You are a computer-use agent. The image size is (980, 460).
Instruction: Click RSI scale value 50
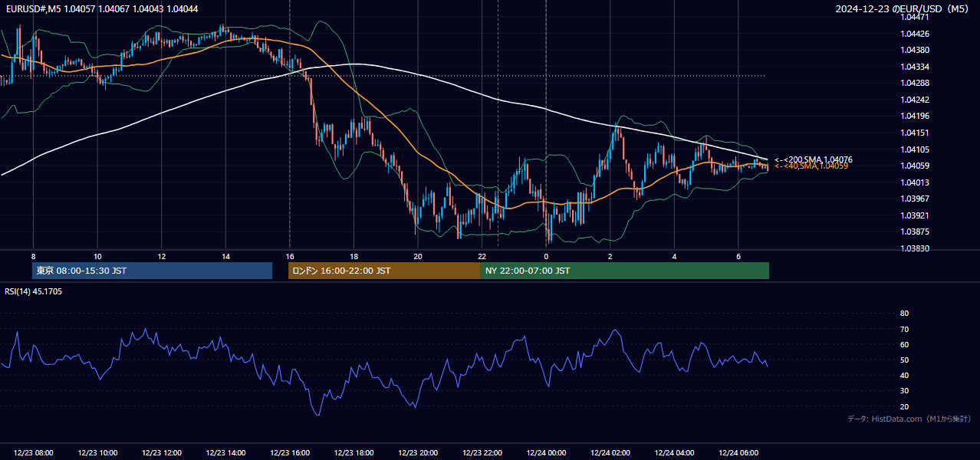pos(904,360)
